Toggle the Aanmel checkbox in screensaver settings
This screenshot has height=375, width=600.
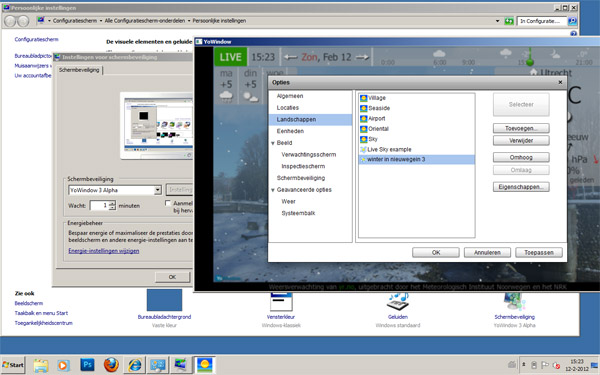click(168, 203)
